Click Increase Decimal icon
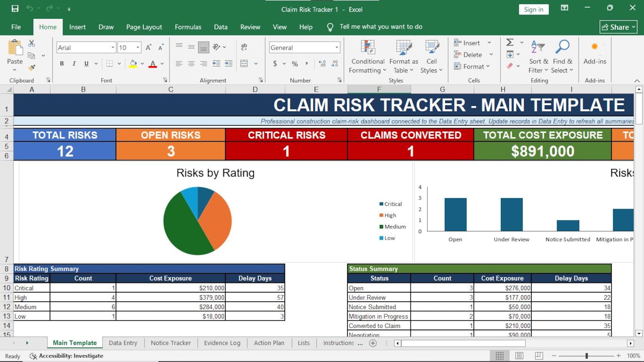Image resolution: width=644 pixels, height=362 pixels. coord(322,64)
